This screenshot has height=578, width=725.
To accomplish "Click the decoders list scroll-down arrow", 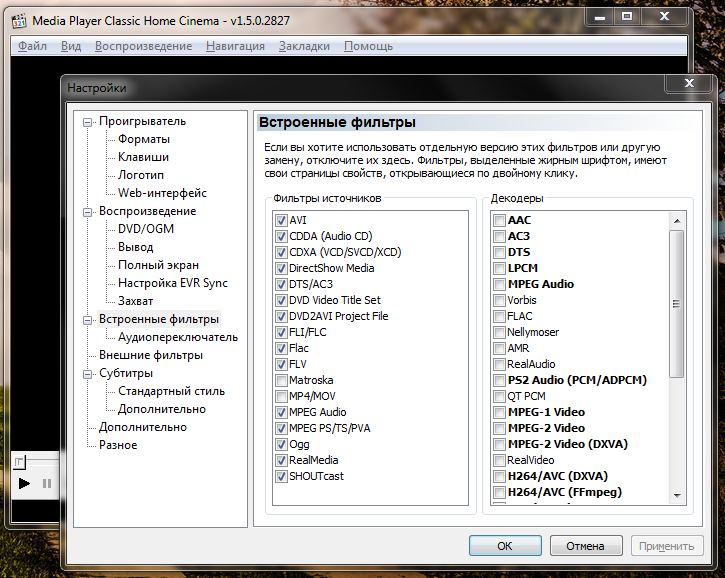I will pyautogui.click(x=677, y=495).
